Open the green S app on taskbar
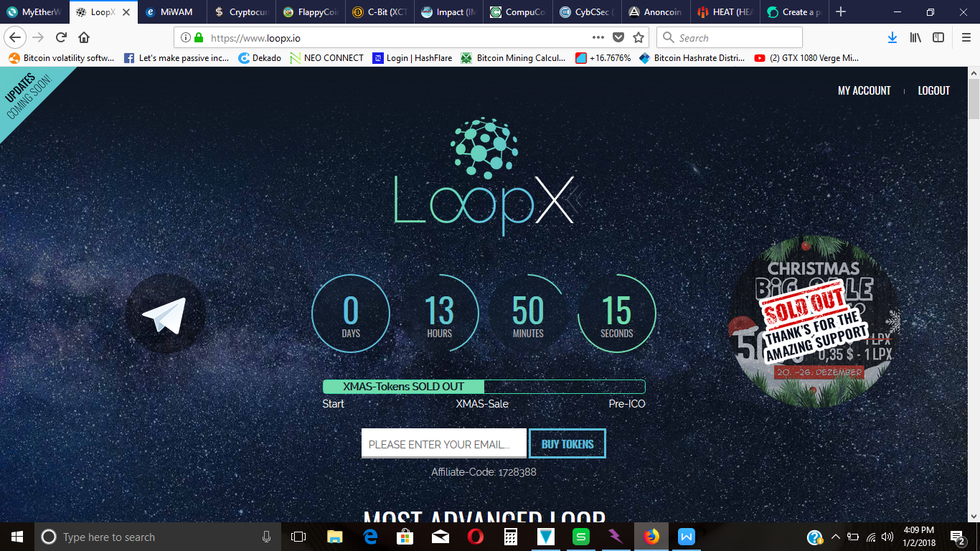This screenshot has width=980, height=551. coord(580,537)
